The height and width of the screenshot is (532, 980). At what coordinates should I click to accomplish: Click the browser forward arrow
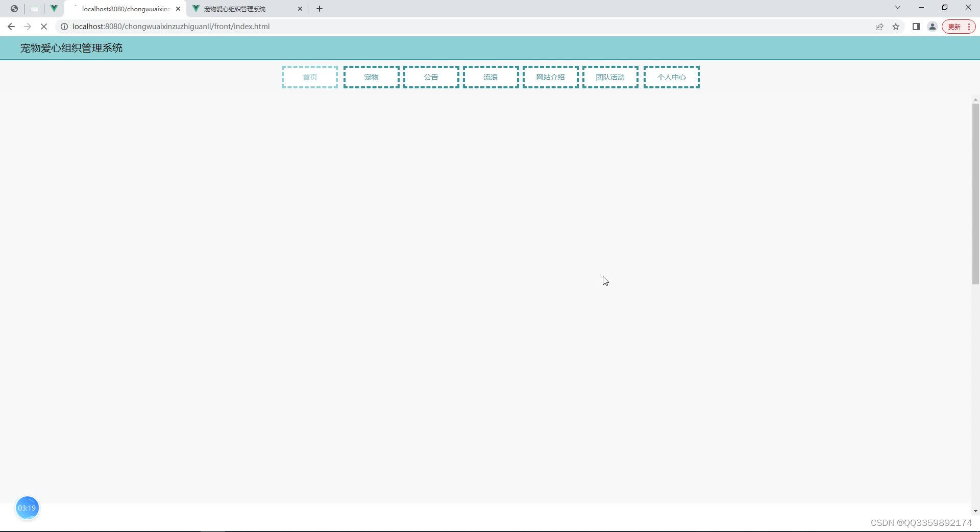click(x=28, y=27)
